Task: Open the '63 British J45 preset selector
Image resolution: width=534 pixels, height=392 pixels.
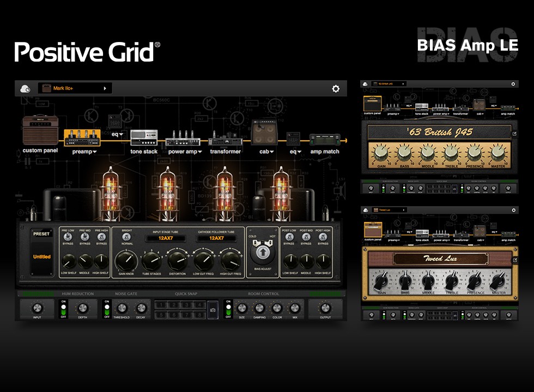Action: [389, 84]
